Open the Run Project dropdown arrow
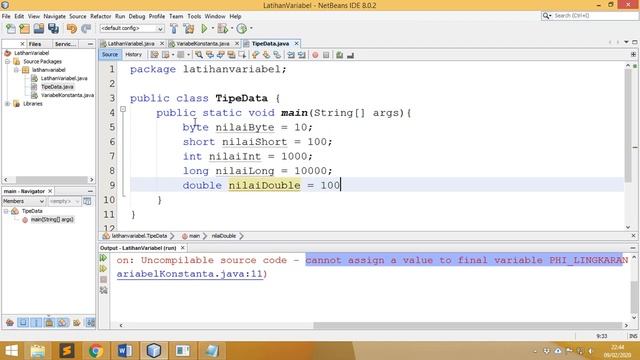 [213, 29]
